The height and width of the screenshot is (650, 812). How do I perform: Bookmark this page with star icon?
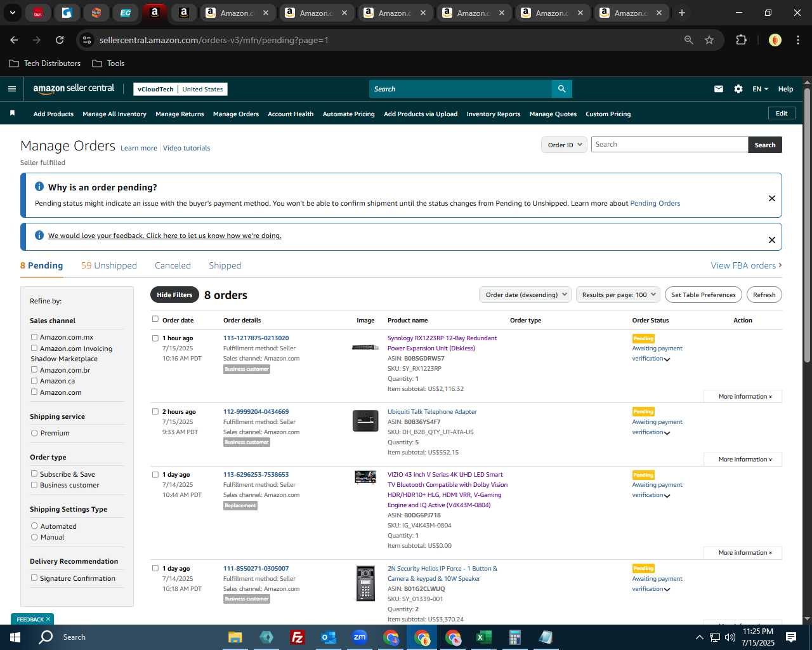709,40
